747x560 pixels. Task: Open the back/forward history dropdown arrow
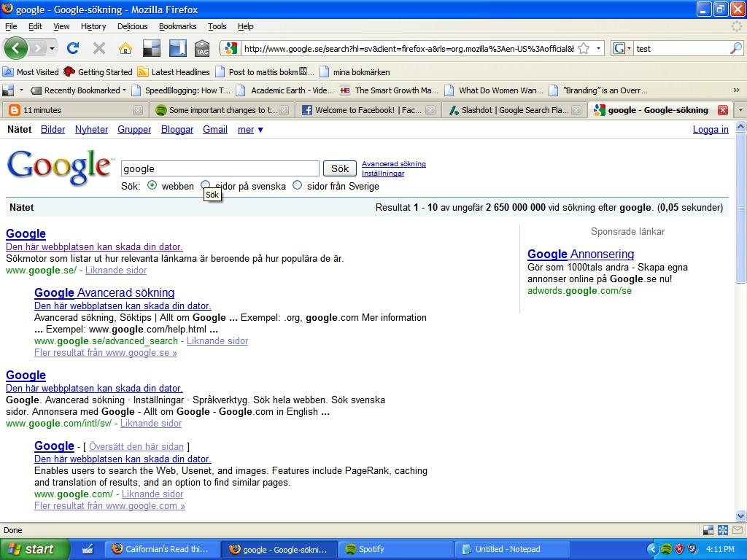click(x=52, y=49)
